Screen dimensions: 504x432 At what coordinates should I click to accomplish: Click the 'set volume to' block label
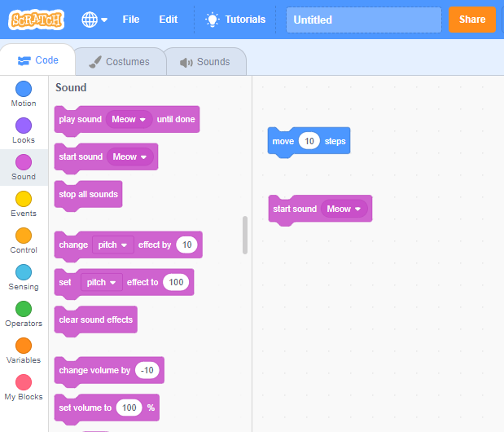(x=85, y=408)
